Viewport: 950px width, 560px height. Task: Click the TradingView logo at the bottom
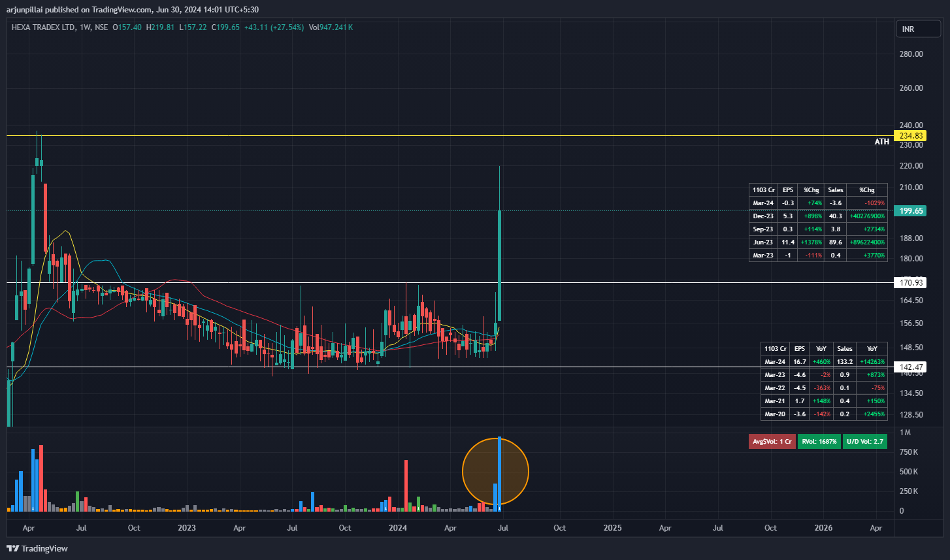coord(37,548)
